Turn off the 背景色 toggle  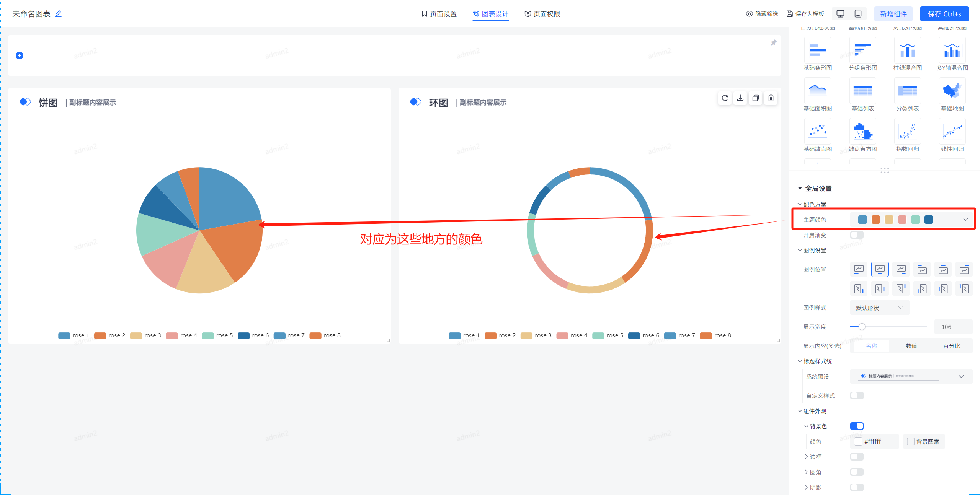tap(857, 426)
